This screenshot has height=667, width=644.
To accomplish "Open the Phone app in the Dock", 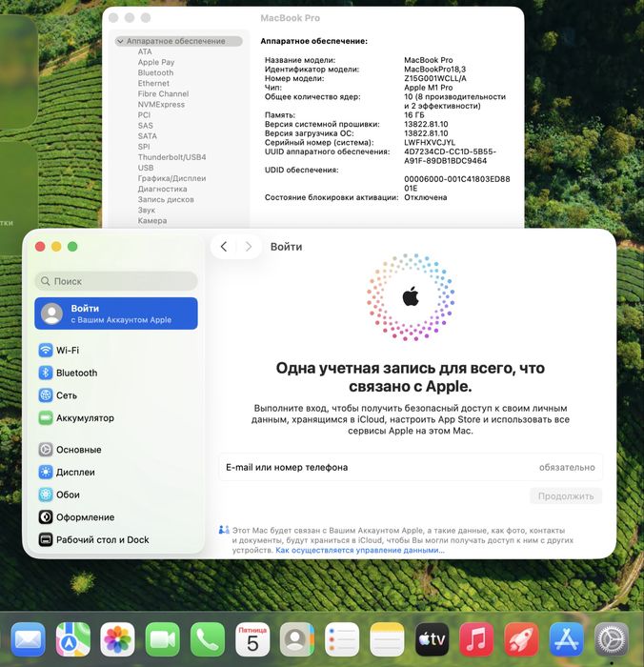I will coord(208,639).
